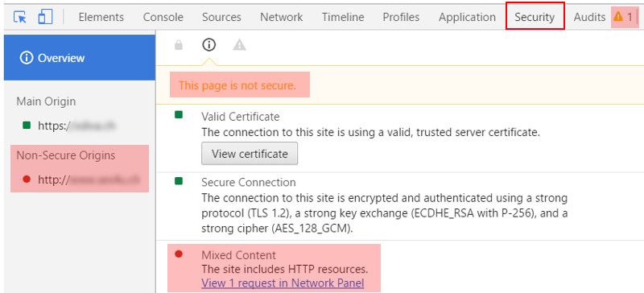The width and height of the screenshot is (644, 293).
Task: Select the highlighted Security tab
Action: click(x=535, y=16)
